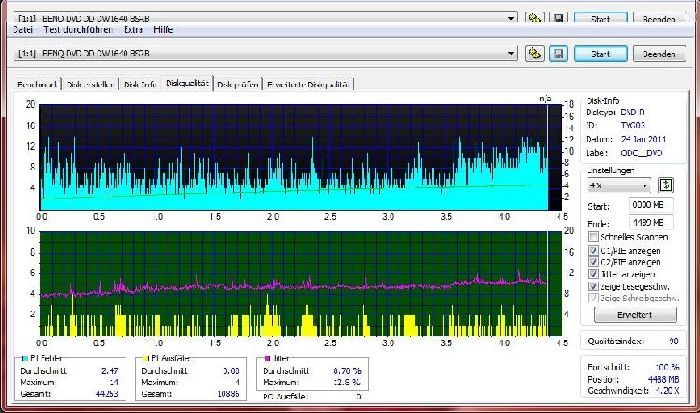Toggle the C2/PIF anzeigen checkbox
Viewport: 700px width, 413px height.
point(593,262)
